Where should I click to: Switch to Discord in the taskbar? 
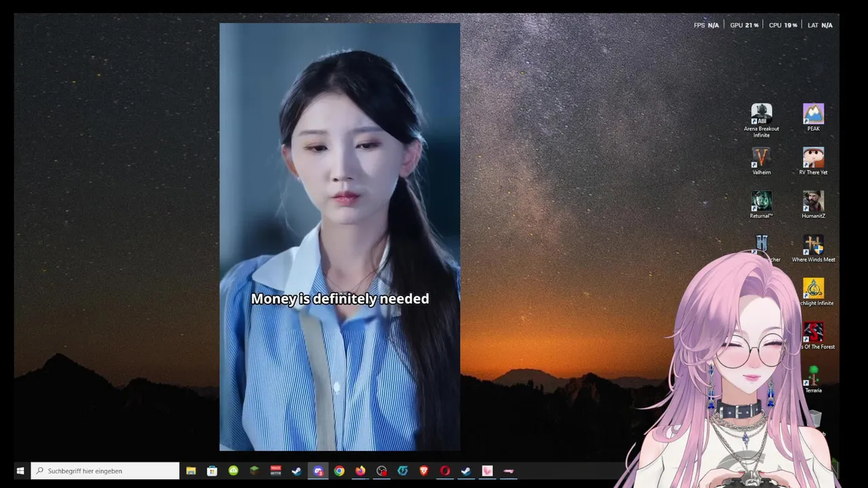click(318, 470)
